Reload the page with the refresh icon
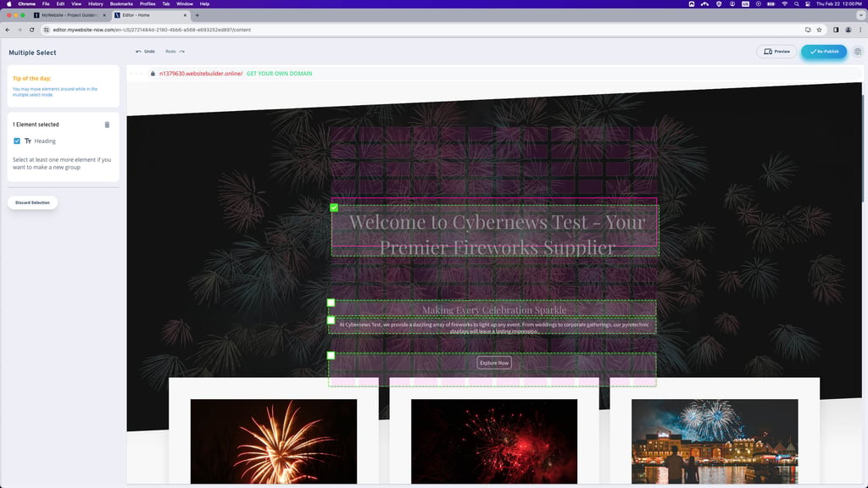 [31, 30]
